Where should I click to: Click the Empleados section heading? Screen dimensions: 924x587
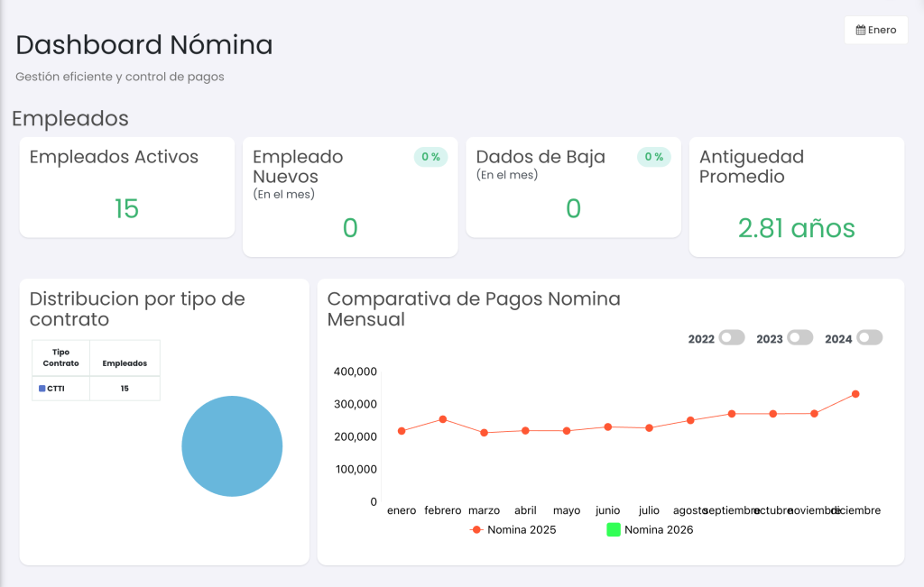69,119
